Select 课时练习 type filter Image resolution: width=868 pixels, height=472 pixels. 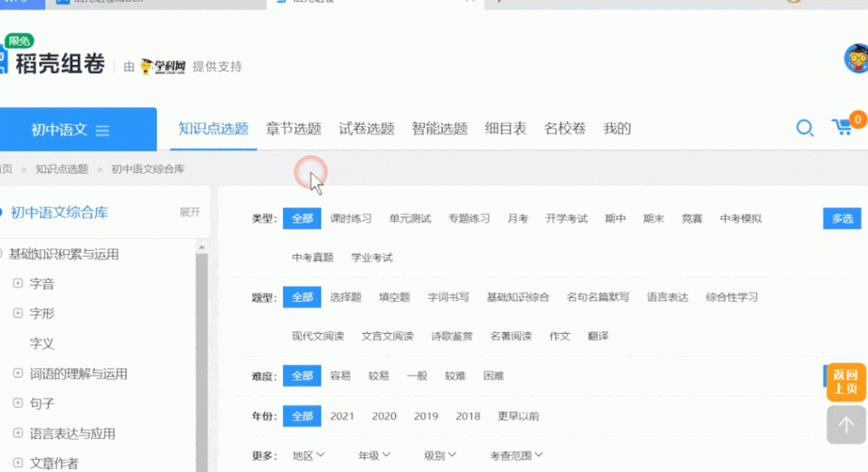point(351,219)
